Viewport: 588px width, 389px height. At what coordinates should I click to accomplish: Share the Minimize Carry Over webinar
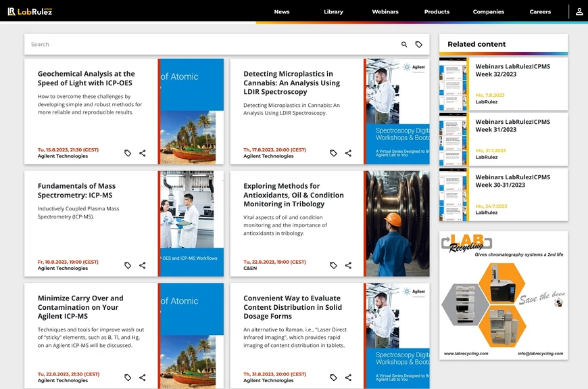click(143, 377)
